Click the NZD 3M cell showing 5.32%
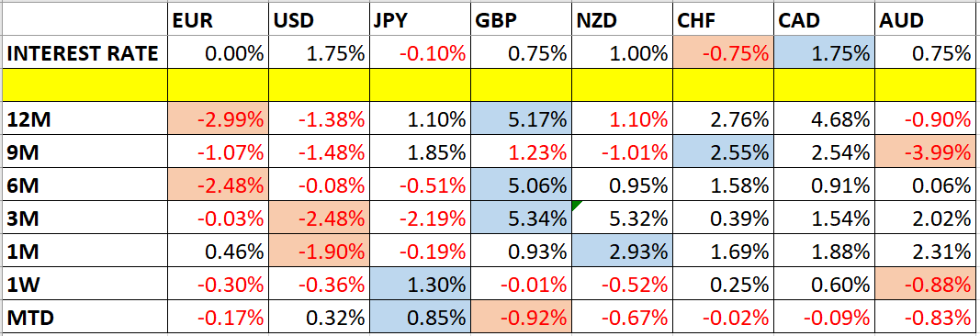This screenshot has height=336, width=980. (623, 217)
